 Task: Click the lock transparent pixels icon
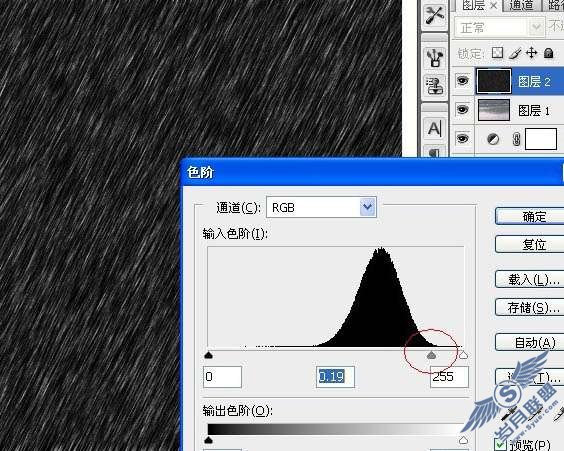click(x=497, y=53)
